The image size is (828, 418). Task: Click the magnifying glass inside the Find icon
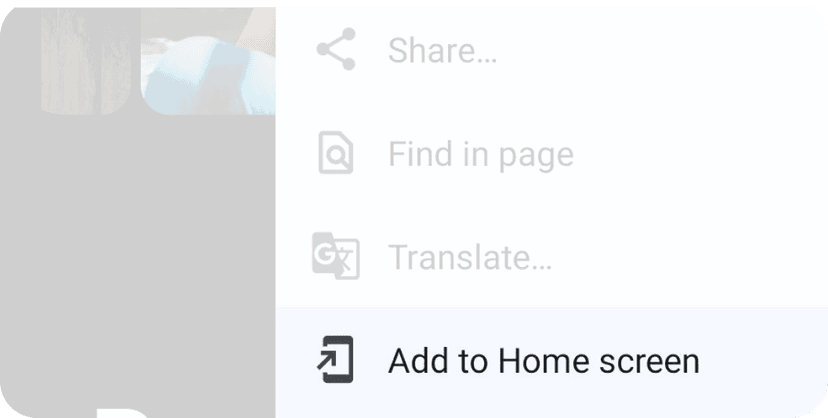click(338, 155)
